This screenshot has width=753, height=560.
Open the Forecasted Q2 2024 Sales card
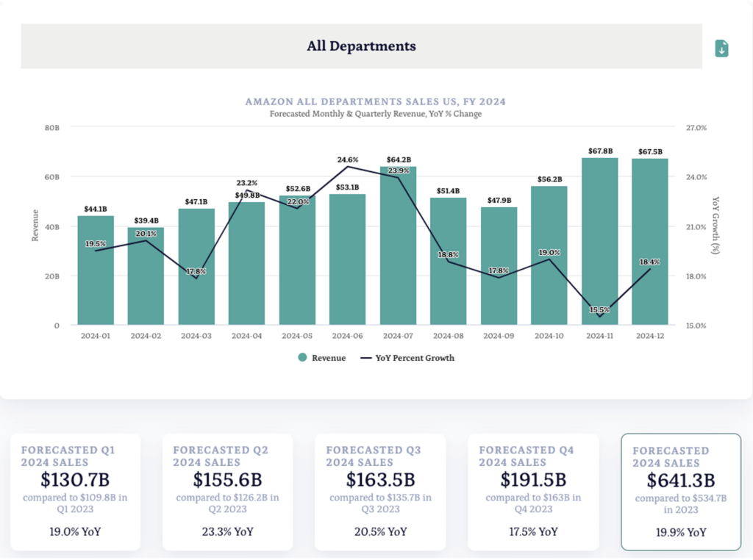[227, 492]
